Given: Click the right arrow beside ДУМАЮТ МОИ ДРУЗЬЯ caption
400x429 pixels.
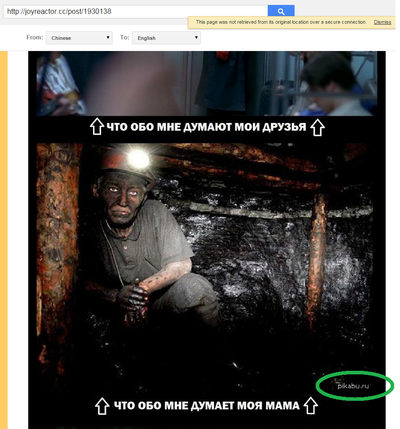Looking at the screenshot, I should click(317, 127).
